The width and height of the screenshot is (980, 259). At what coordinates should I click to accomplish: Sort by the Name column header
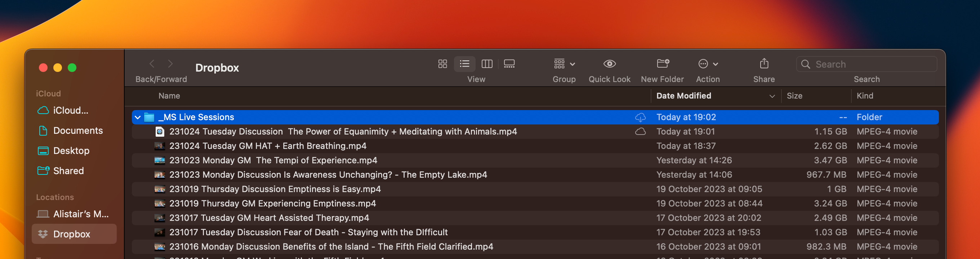click(169, 96)
